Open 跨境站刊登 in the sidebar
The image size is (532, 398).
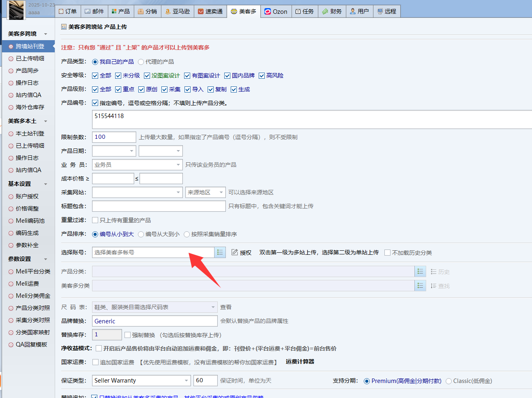pos(30,46)
